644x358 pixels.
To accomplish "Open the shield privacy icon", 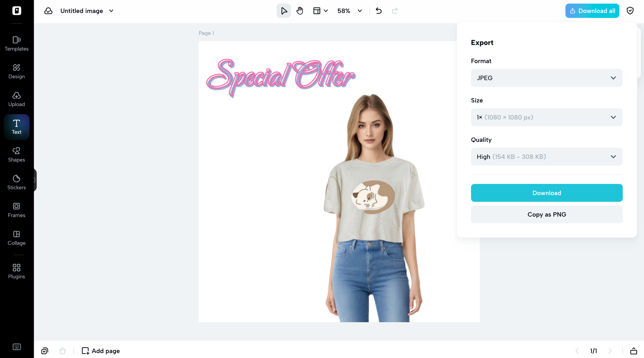I will click(630, 11).
